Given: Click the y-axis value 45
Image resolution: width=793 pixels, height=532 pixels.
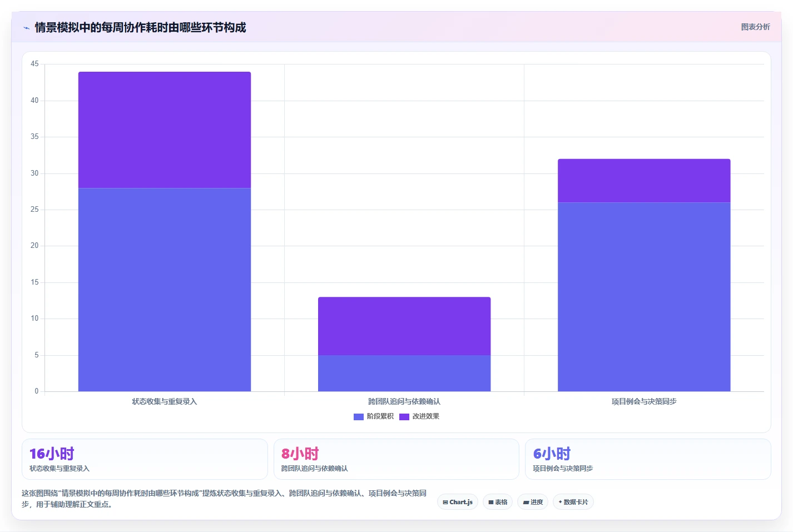Looking at the screenshot, I should [34, 64].
